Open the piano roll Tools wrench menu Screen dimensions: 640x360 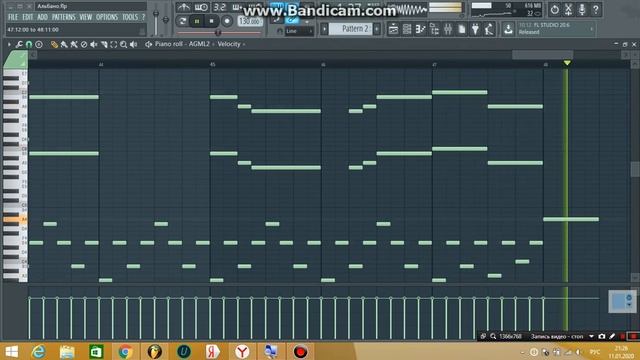click(x=19, y=44)
